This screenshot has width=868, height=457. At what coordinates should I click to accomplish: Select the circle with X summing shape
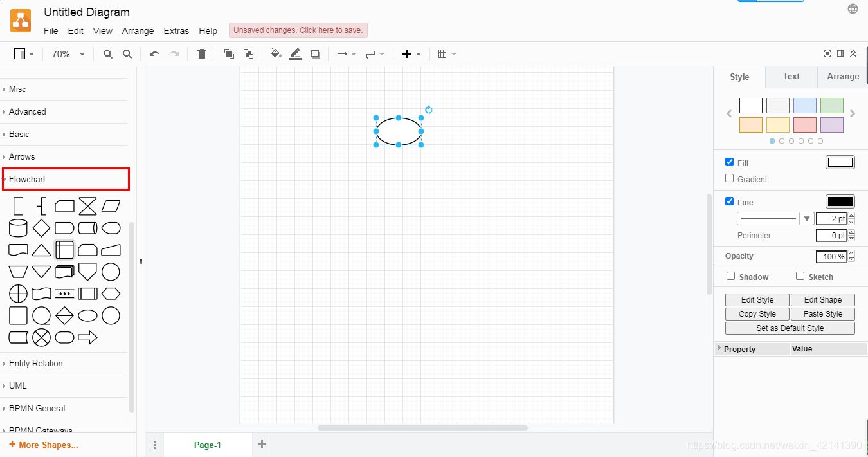pos(41,337)
